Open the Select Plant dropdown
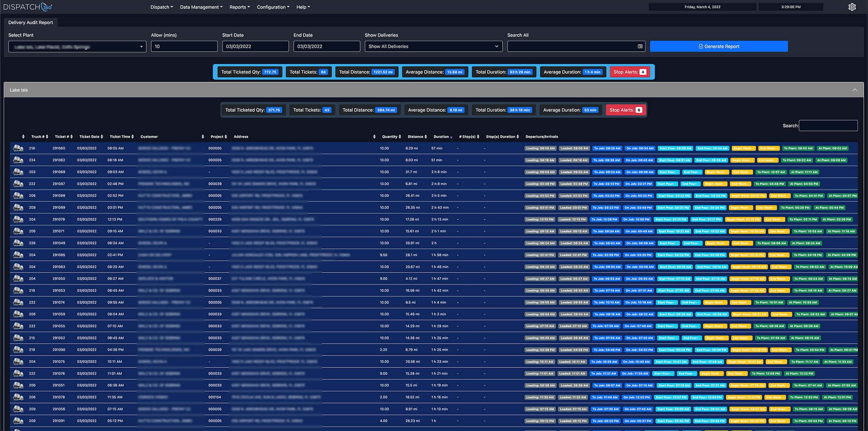Viewport: 868px width, 431px height. pyautogui.click(x=77, y=47)
